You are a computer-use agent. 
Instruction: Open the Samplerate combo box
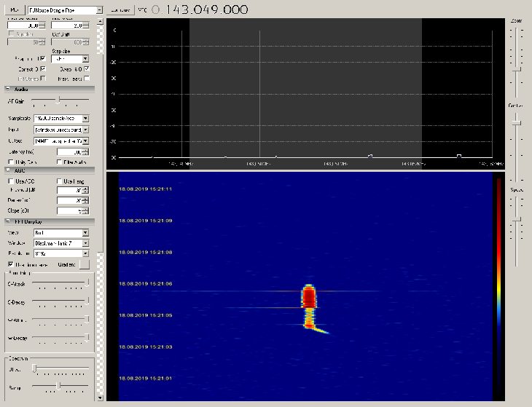(x=85, y=118)
